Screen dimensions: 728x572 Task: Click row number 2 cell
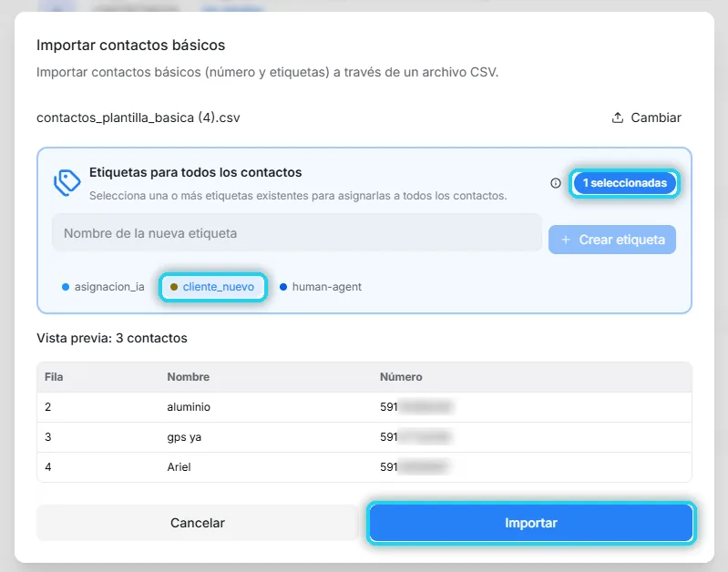point(47,407)
